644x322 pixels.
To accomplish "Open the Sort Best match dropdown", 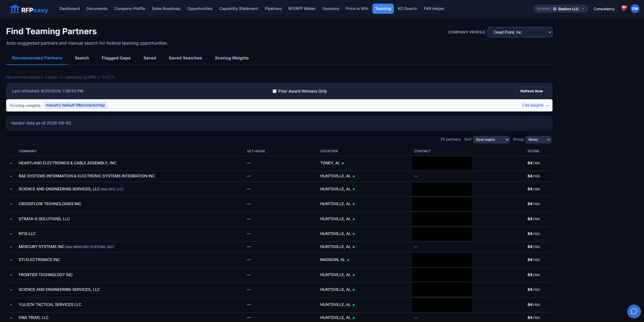I will (491, 140).
